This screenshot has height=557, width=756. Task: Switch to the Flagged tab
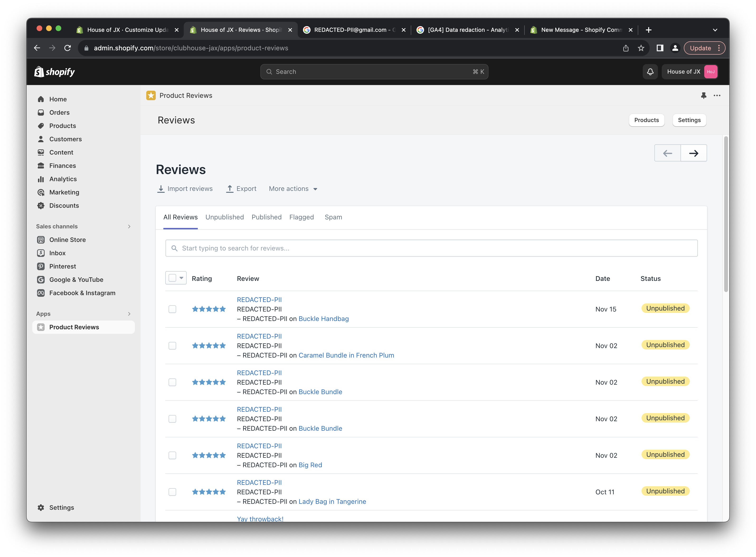pos(301,217)
